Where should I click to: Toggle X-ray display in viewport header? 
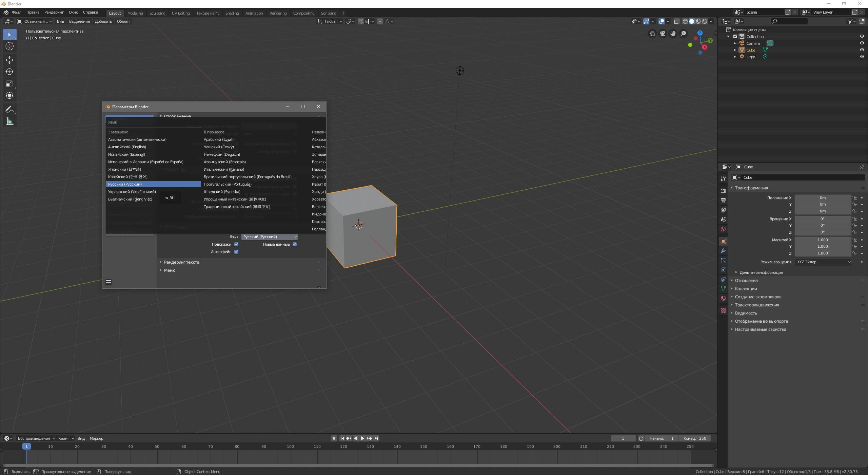[676, 21]
